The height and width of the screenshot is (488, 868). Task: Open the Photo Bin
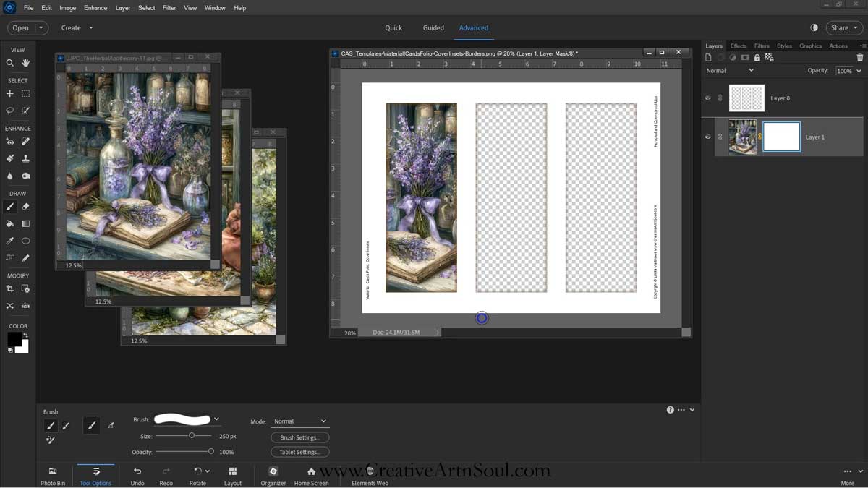pos(52,476)
